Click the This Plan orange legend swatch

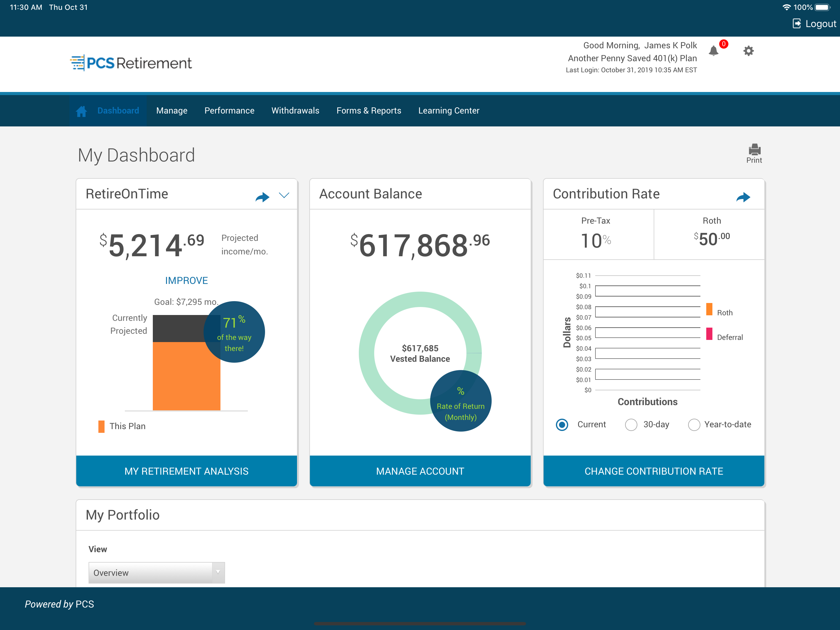(x=101, y=426)
